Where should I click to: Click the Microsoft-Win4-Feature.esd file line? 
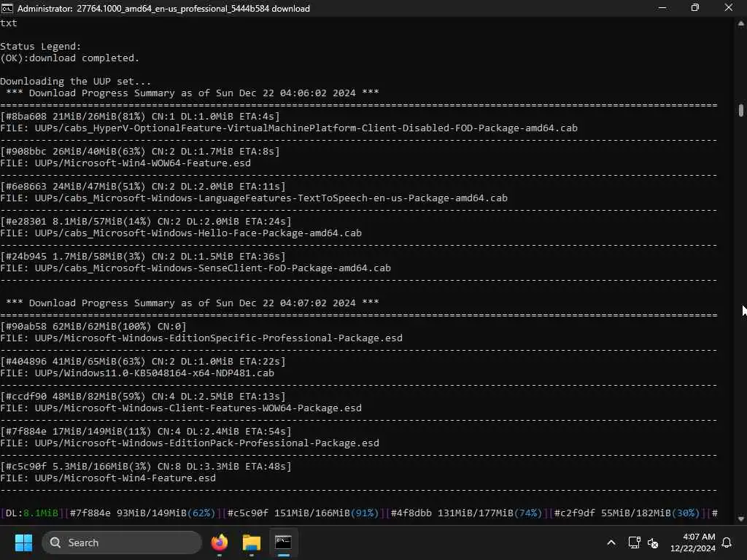(108, 478)
